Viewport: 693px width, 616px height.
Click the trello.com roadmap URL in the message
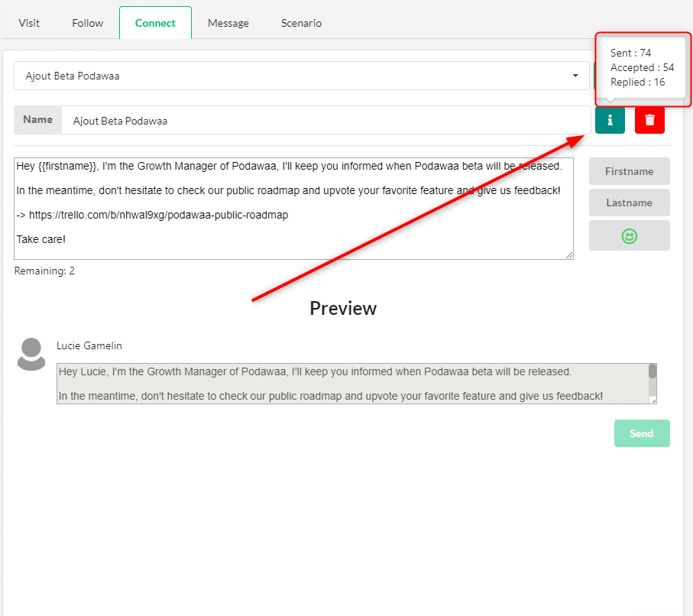coord(158,215)
